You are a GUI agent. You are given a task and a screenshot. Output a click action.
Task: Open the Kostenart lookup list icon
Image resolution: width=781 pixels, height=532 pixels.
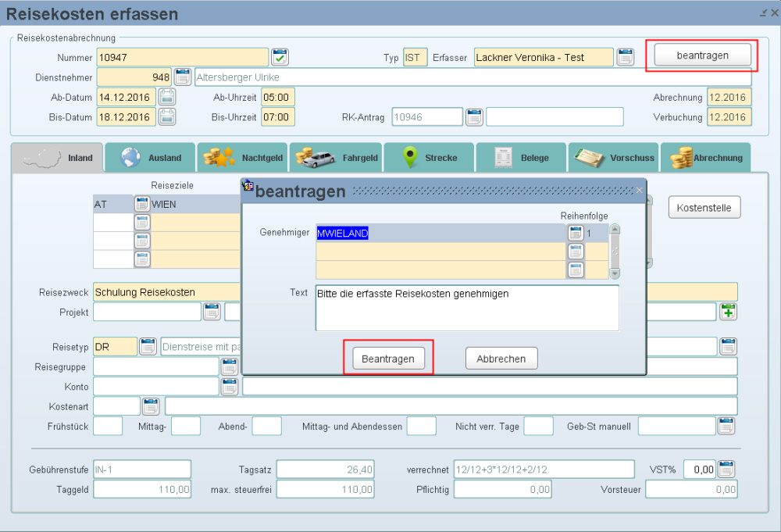pos(151,406)
